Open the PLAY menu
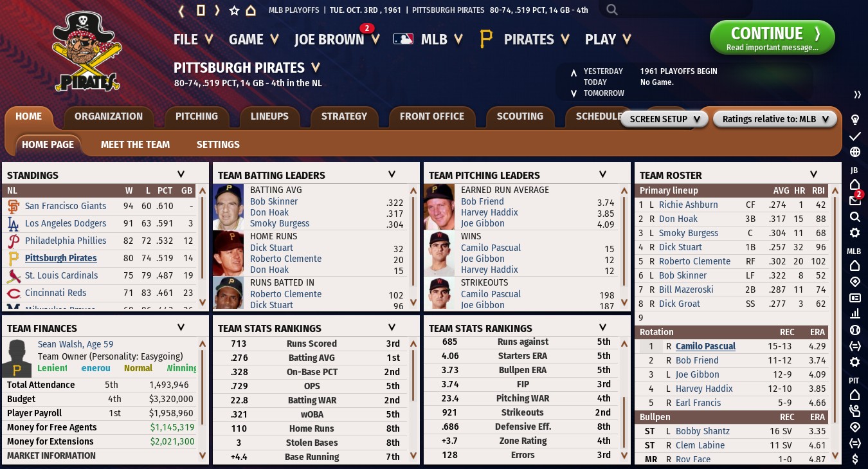Image resolution: width=868 pixels, height=469 pixels. coord(608,39)
